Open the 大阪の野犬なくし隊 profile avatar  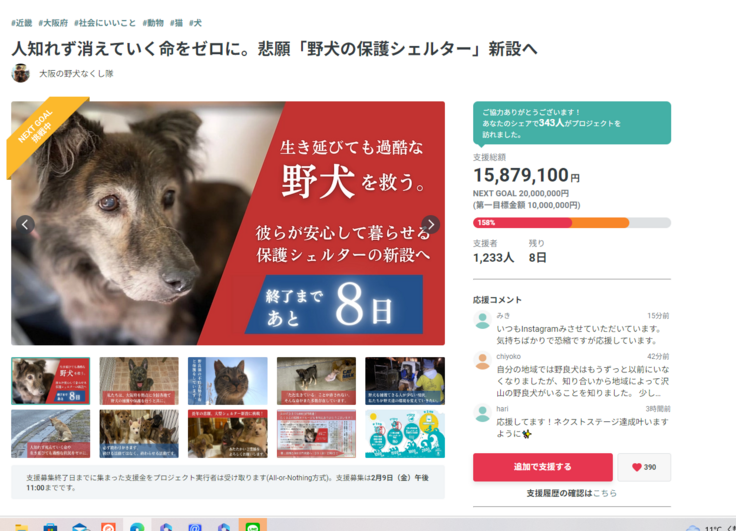click(21, 73)
